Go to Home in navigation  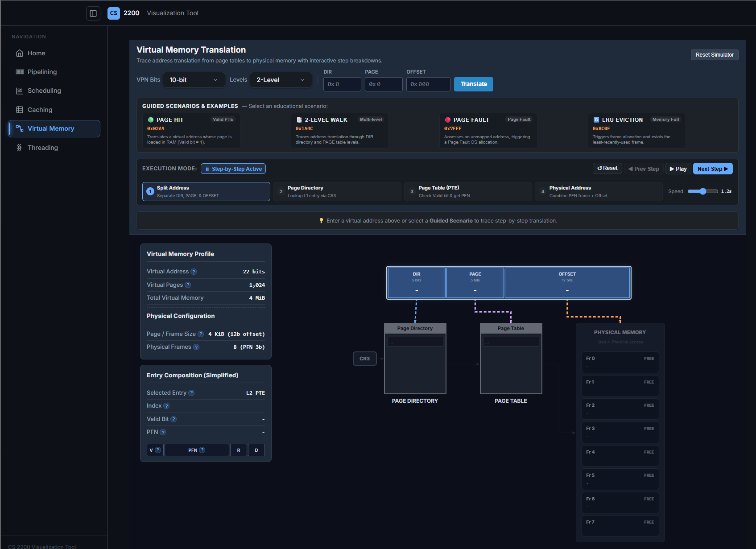(x=54, y=53)
